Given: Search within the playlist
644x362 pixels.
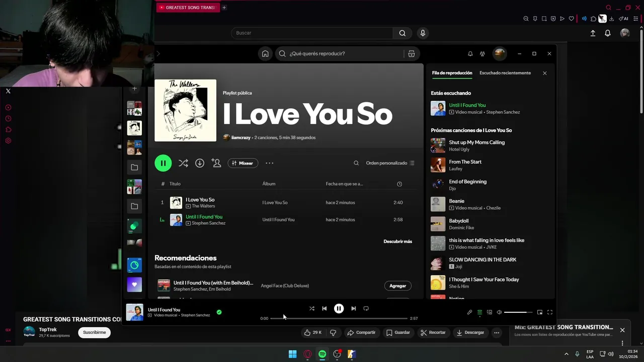Looking at the screenshot, I should click(356, 163).
